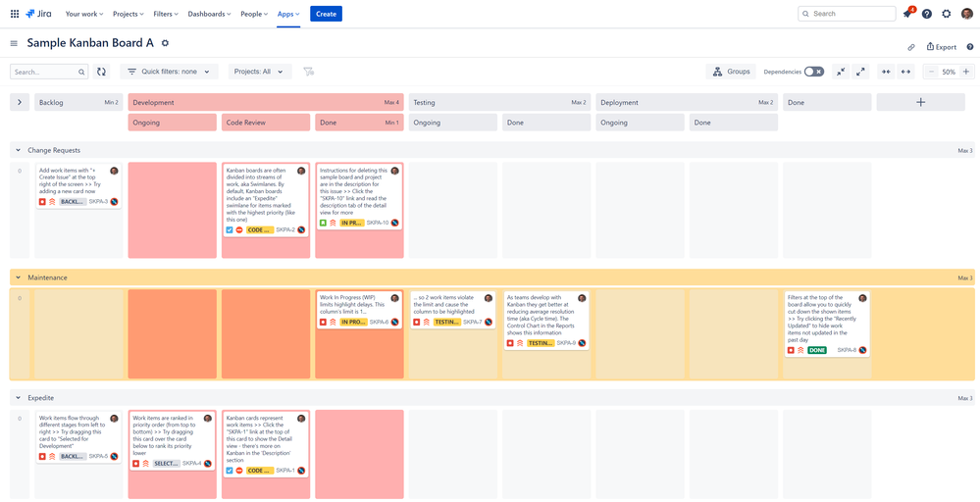Collapse the Change Requests swimlane

[19, 150]
